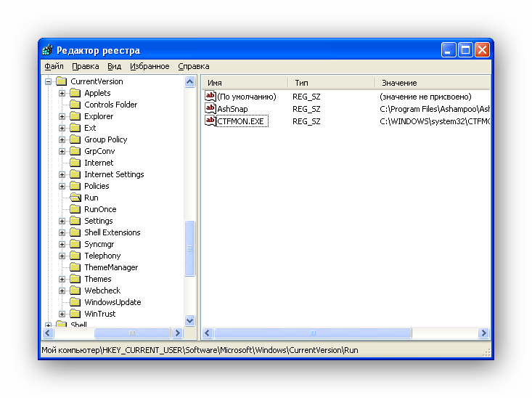Select the AshSnap value name

232,109
